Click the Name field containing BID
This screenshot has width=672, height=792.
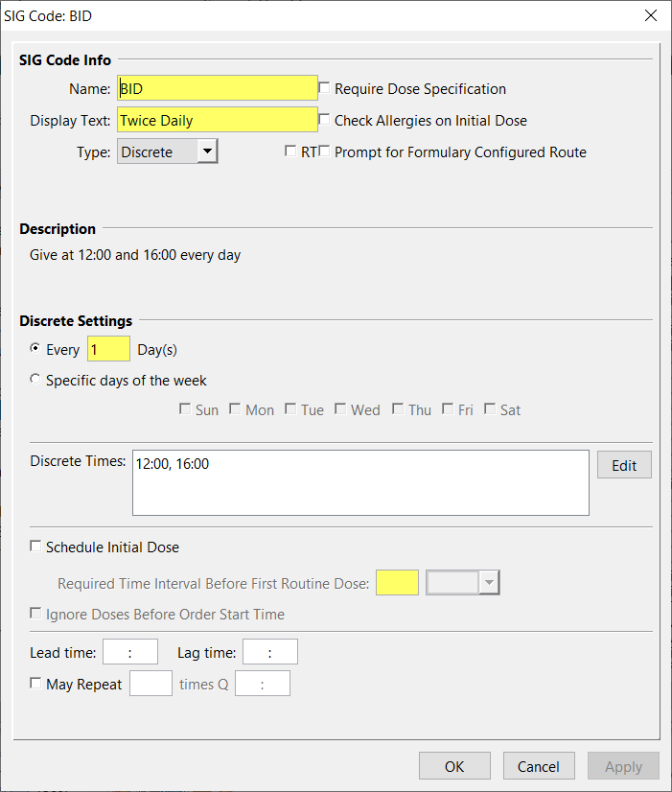click(217, 88)
